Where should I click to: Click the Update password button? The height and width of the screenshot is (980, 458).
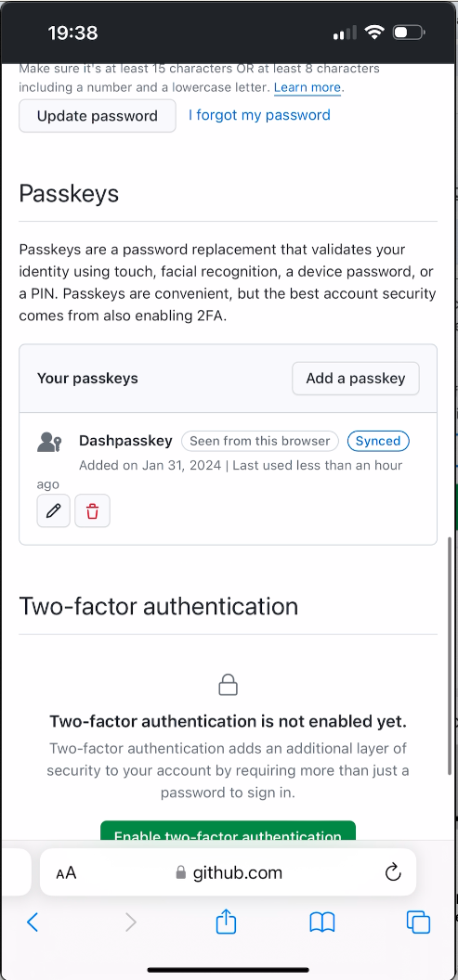point(97,116)
